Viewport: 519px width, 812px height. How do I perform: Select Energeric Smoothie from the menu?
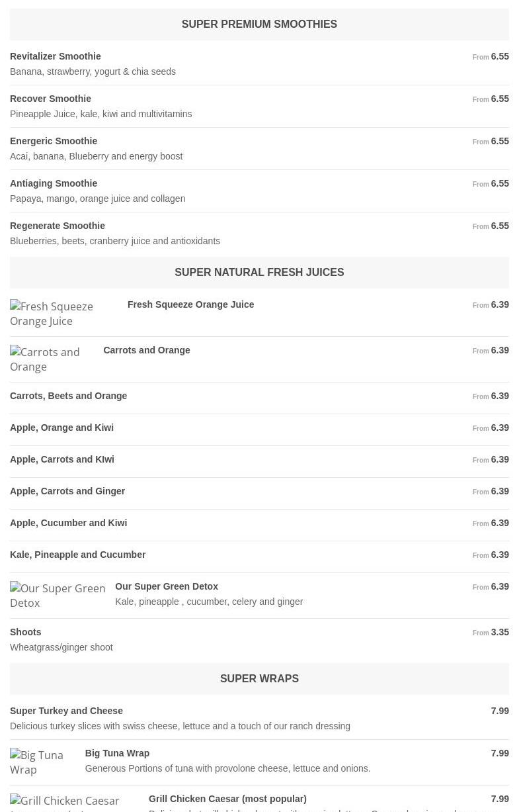(54, 141)
